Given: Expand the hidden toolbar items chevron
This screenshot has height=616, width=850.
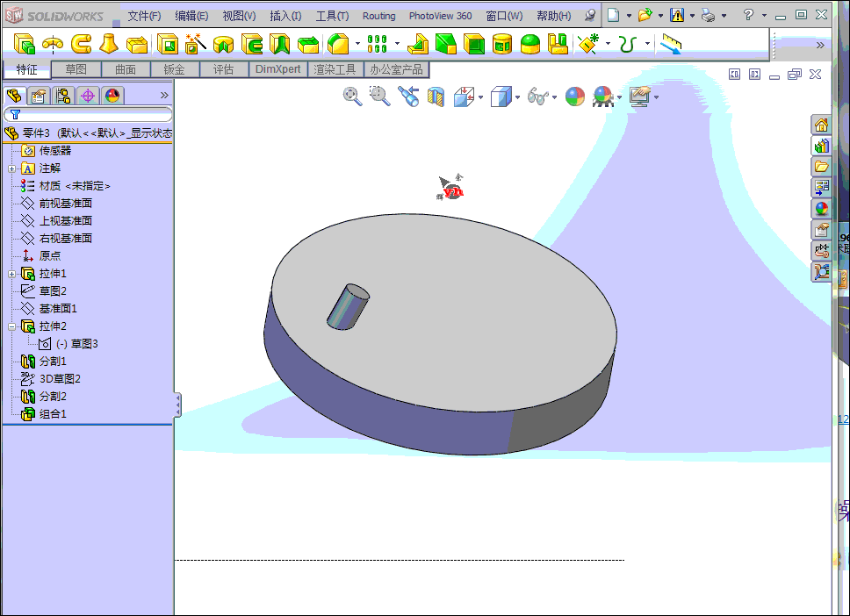Looking at the screenshot, I should pos(820,45).
